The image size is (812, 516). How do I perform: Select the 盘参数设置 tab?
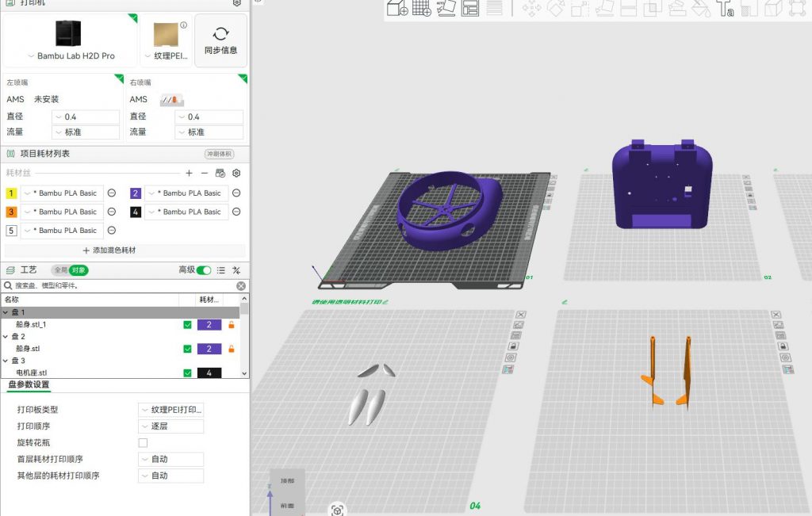point(29,384)
